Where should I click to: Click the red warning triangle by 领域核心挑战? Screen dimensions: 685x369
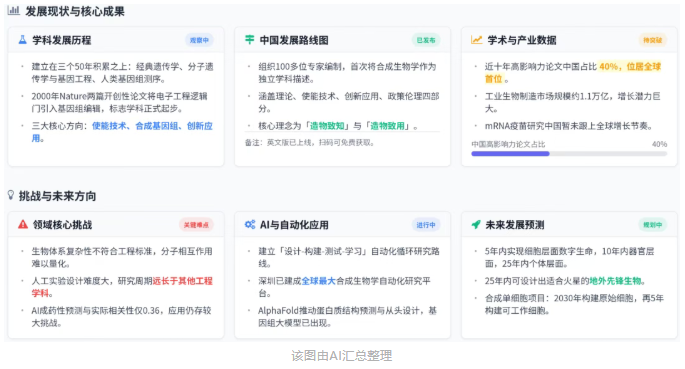point(23,224)
